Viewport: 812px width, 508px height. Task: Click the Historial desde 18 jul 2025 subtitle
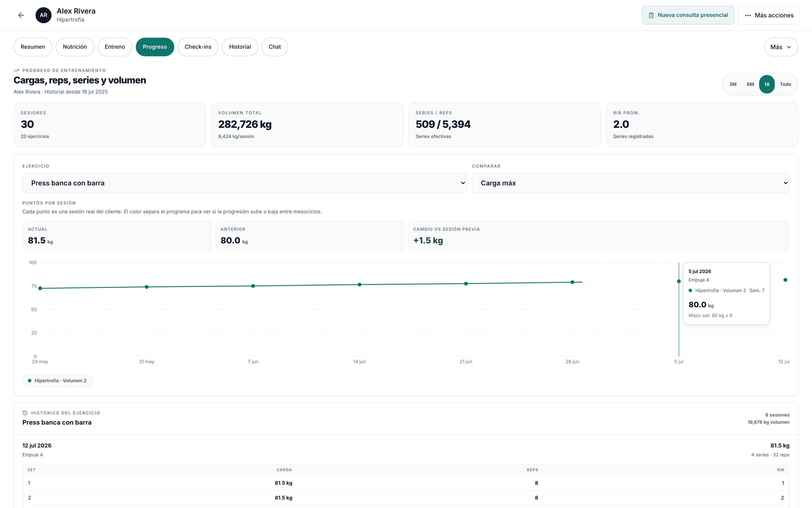[x=76, y=92]
